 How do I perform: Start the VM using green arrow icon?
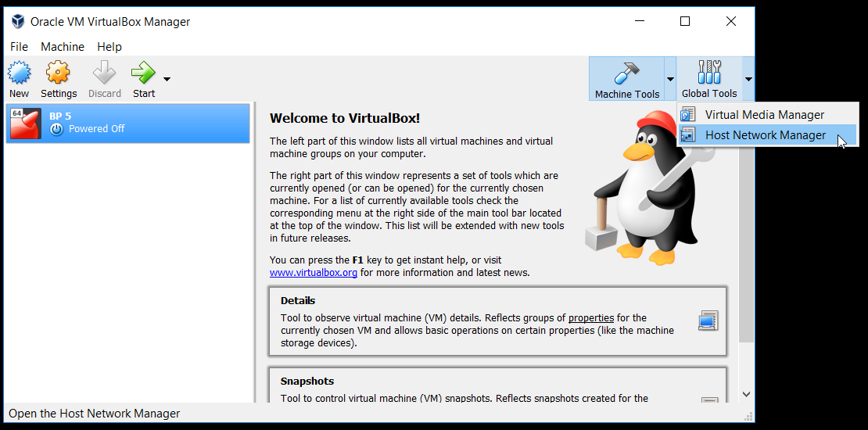click(143, 73)
